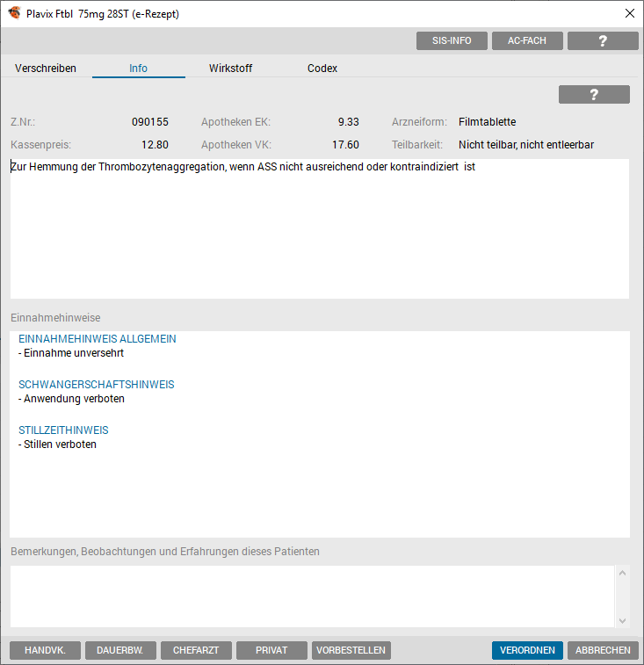
Task: Click the Plavix application icon in title bar
Action: tap(14, 12)
